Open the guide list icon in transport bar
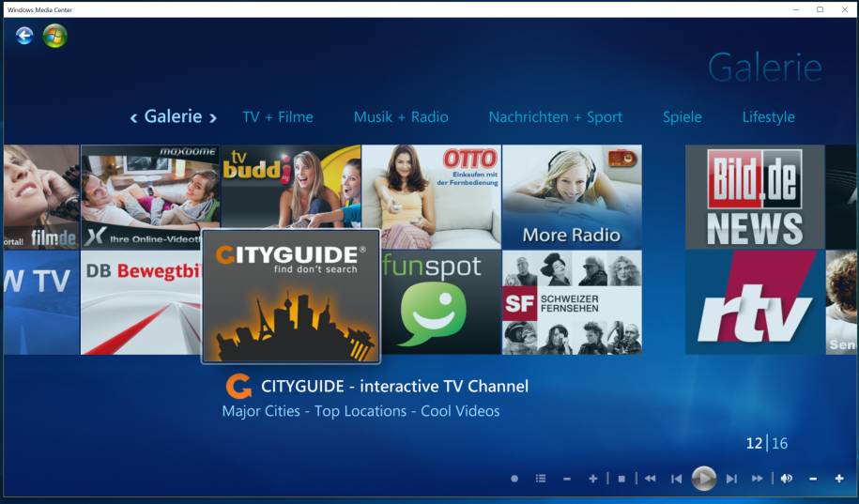The width and height of the screenshot is (859, 504). [x=541, y=479]
